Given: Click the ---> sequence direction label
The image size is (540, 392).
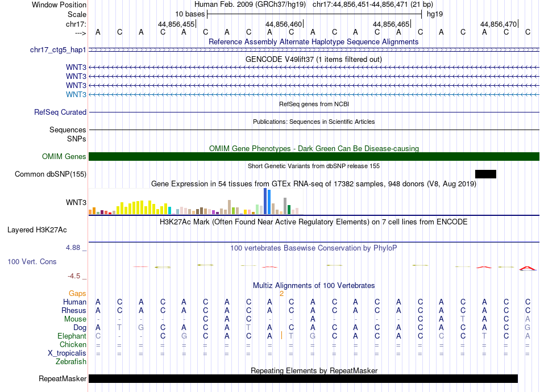Looking at the screenshot, I should click(x=80, y=33).
